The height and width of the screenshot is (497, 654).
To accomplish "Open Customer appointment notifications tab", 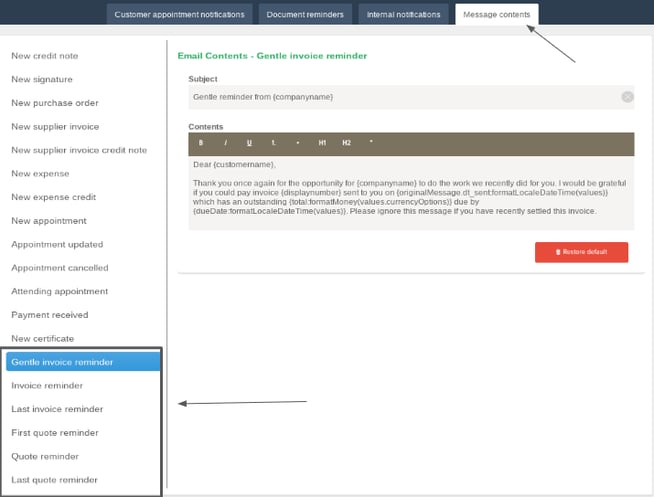I will point(179,15).
